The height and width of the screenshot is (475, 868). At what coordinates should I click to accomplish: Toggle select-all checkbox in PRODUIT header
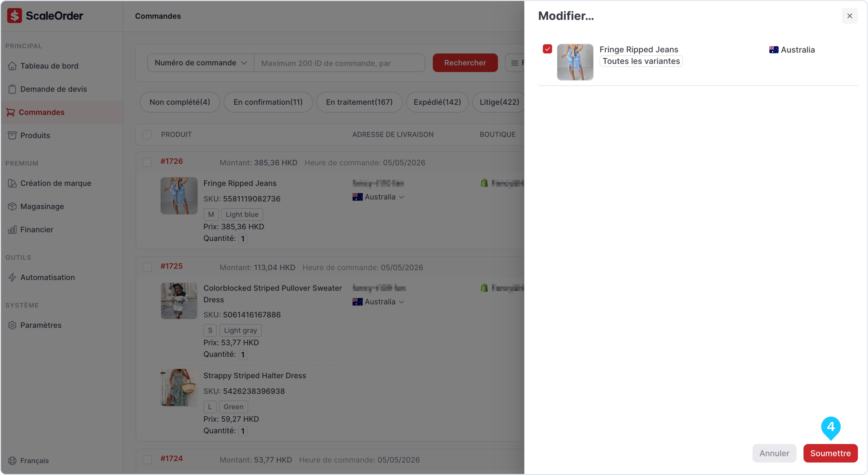(147, 135)
